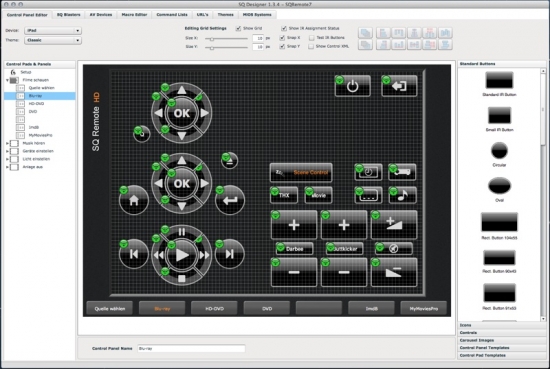Click the Darbee button
Image resolution: width=550 pixels, height=369 pixels.
(294, 249)
